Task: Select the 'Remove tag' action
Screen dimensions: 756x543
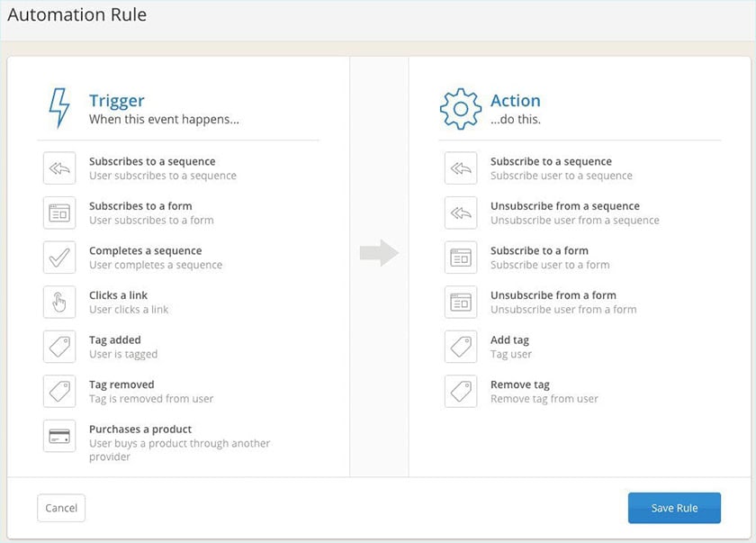Action: pos(520,385)
